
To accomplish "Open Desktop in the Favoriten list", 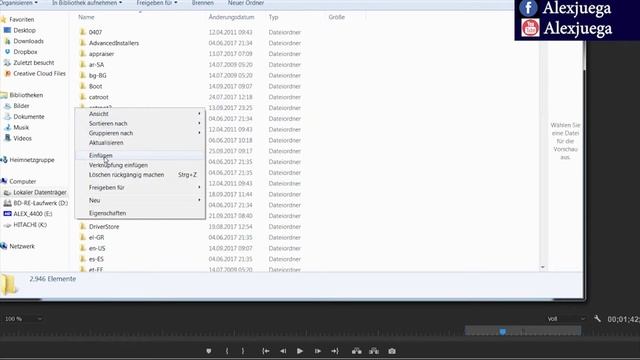I will pyautogui.click(x=24, y=30).
